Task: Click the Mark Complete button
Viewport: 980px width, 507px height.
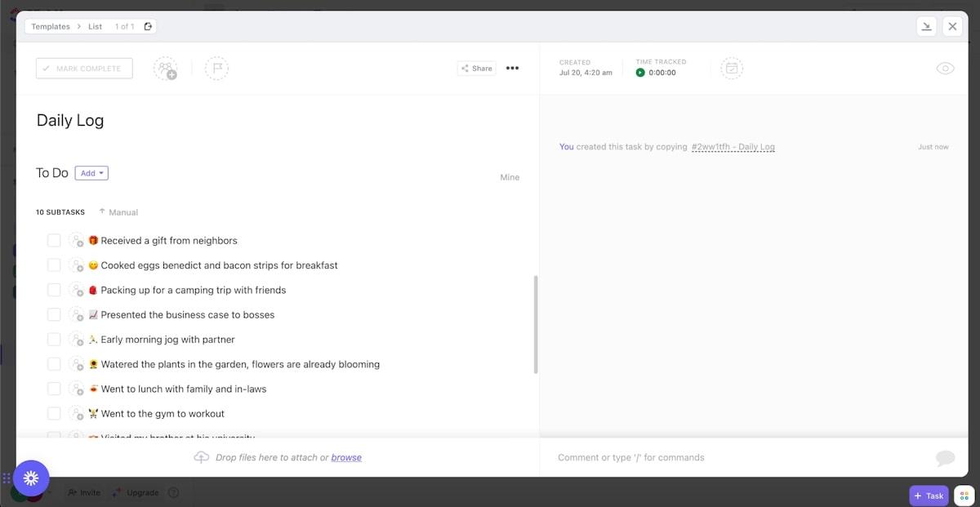Action: 84,69
